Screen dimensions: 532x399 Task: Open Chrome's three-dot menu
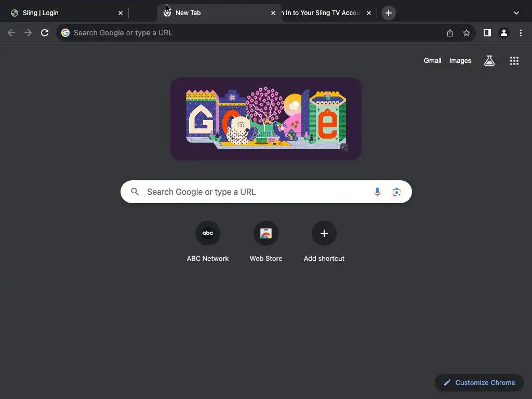pos(521,33)
